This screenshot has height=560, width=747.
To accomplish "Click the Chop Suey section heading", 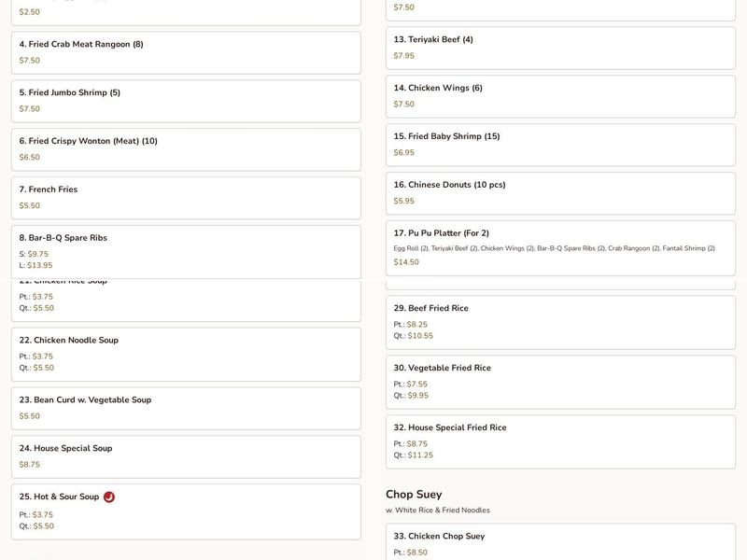I will tap(414, 495).
